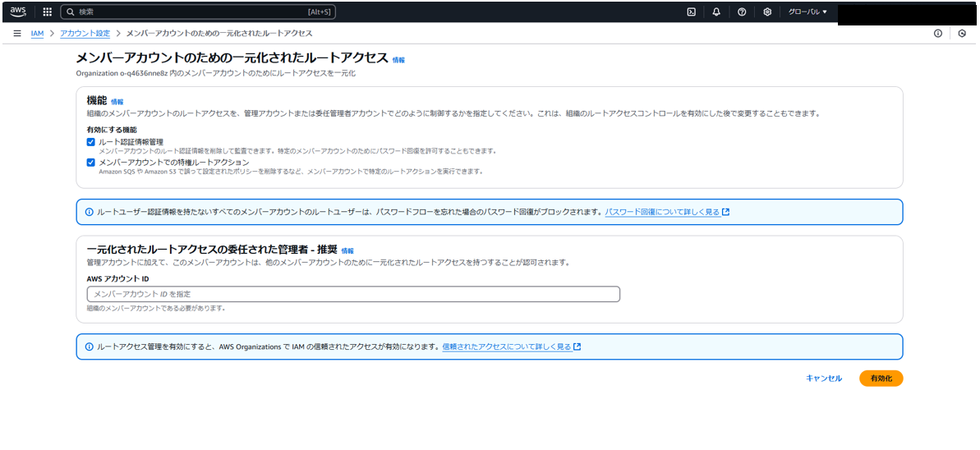This screenshot has width=980, height=450.
Task: Open the グローバル region dropdown
Action: tap(807, 11)
